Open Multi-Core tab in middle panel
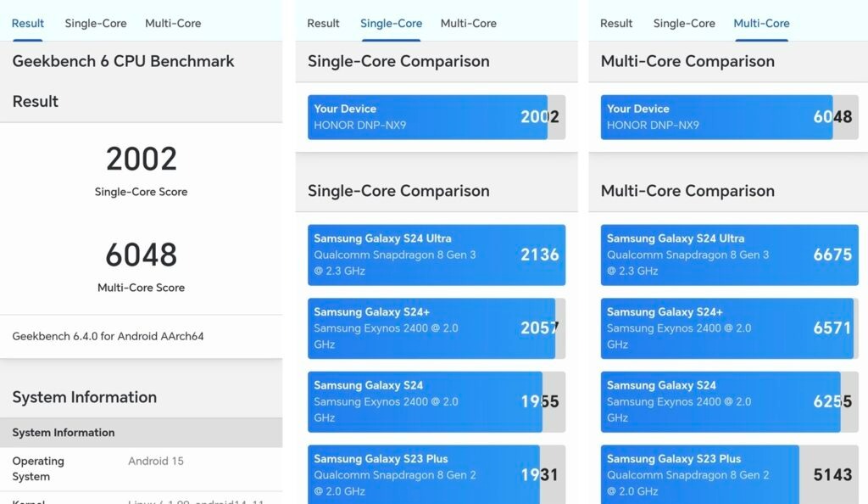 pyautogui.click(x=468, y=23)
